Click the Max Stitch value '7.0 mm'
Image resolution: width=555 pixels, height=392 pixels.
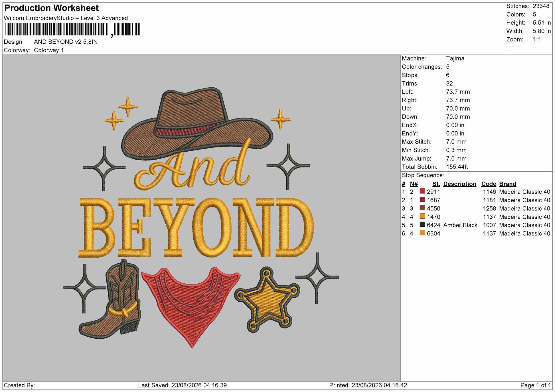[x=456, y=142]
